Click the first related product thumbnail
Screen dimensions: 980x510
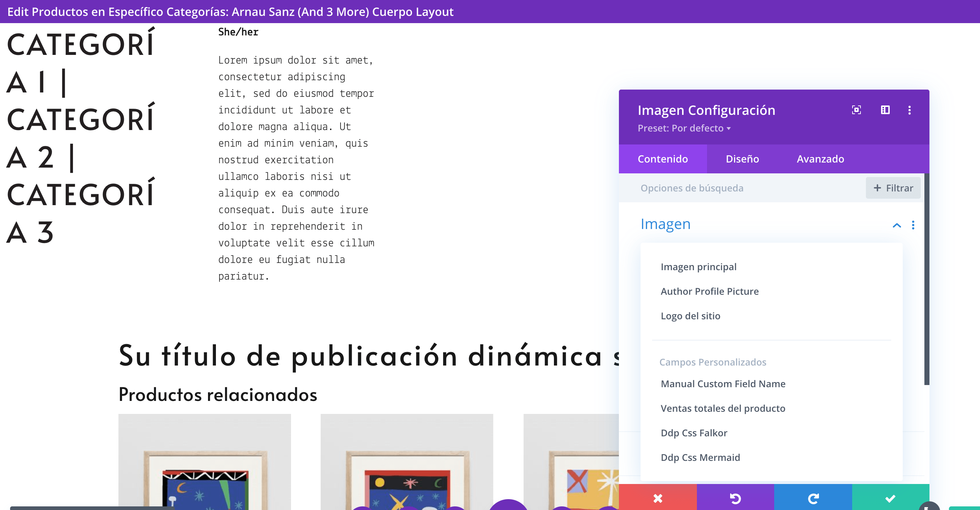click(204, 462)
